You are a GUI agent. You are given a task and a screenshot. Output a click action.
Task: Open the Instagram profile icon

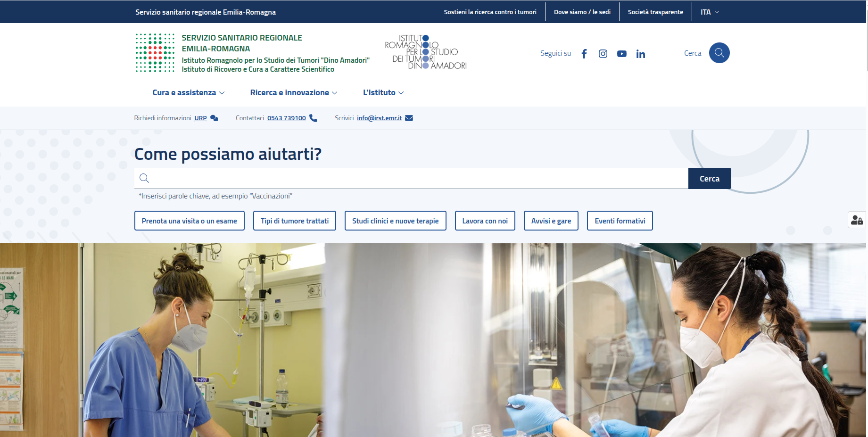pos(603,54)
